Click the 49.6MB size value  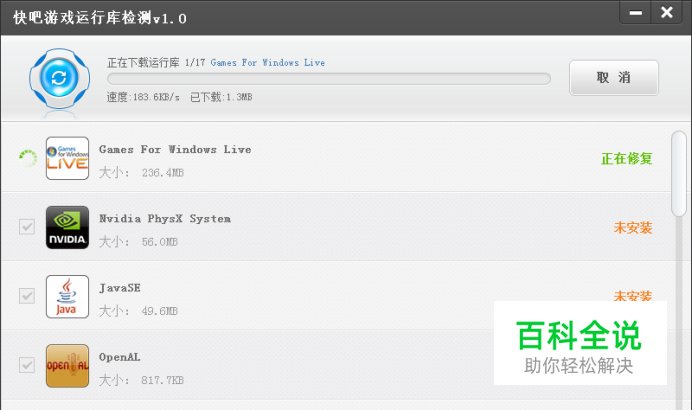tap(160, 311)
